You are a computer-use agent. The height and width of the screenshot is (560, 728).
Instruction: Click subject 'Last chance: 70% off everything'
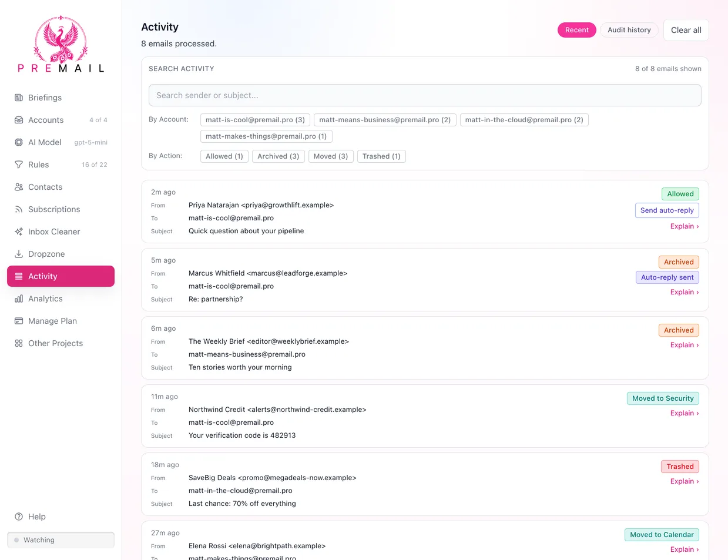[242, 504]
